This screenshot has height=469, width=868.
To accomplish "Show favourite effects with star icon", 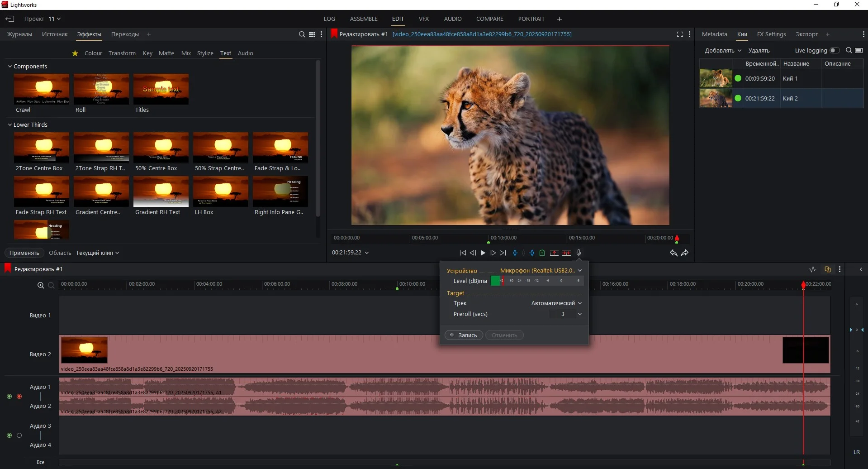I will coord(75,53).
